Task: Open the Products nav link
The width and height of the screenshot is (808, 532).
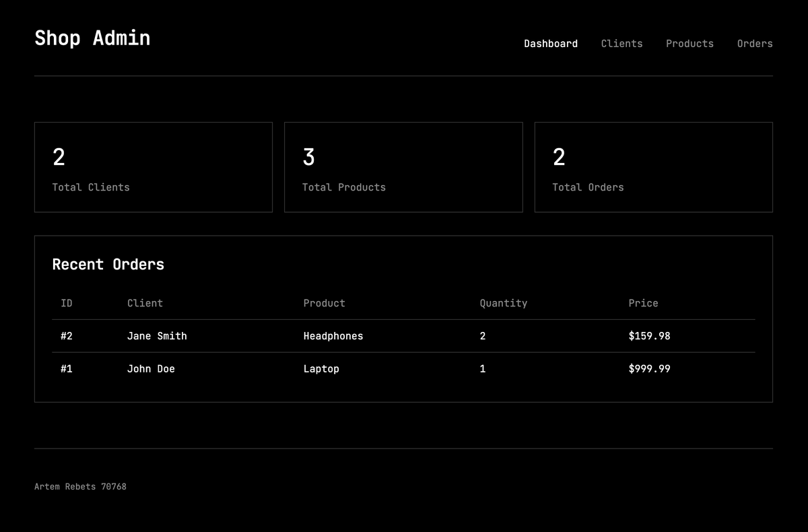Action: pyautogui.click(x=689, y=44)
